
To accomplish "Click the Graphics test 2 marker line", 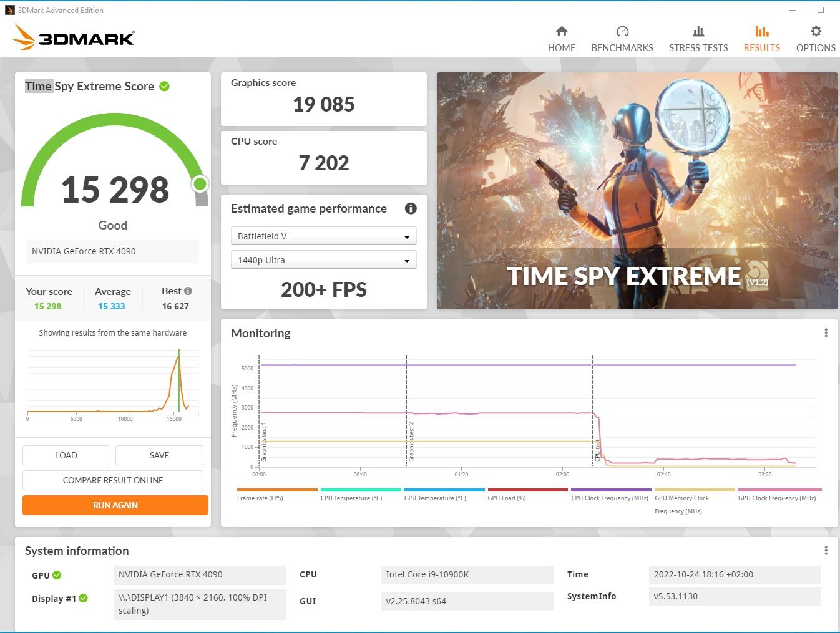I will click(406, 411).
